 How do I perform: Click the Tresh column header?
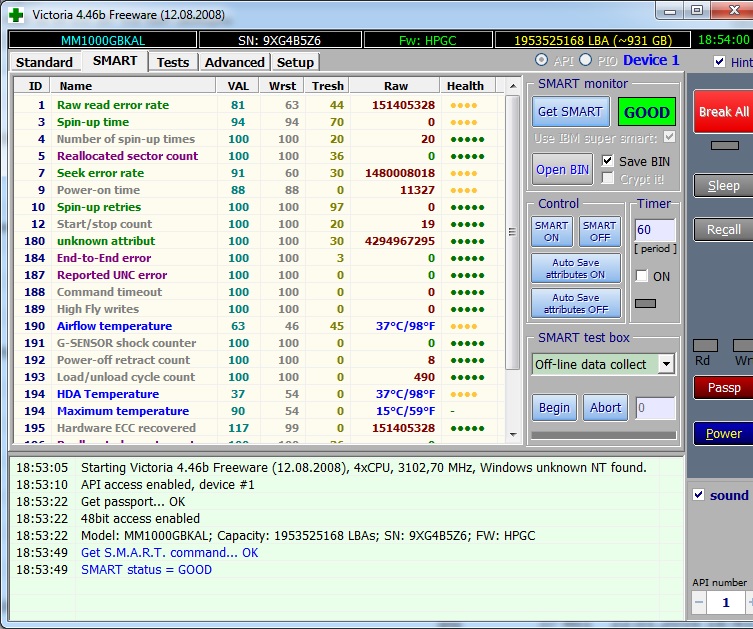tap(328, 86)
